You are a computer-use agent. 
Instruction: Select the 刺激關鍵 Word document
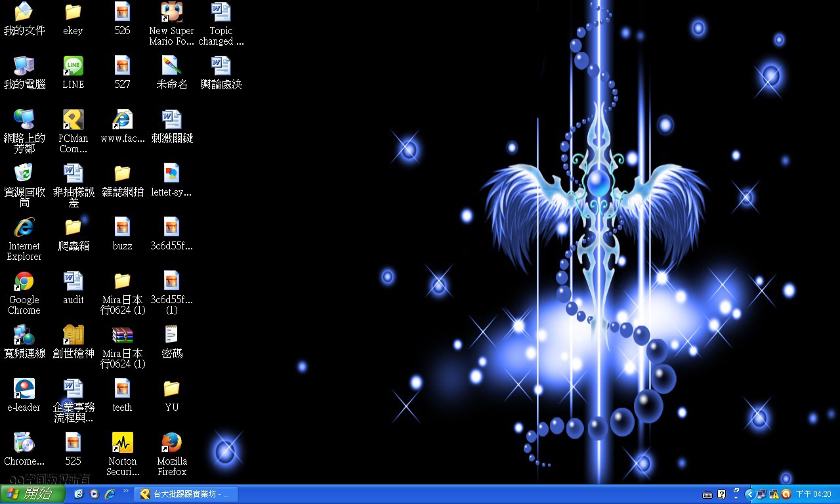[172, 119]
